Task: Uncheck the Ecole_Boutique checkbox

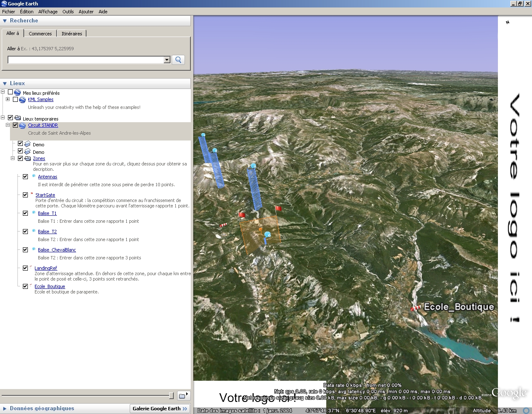Action: (x=25, y=286)
